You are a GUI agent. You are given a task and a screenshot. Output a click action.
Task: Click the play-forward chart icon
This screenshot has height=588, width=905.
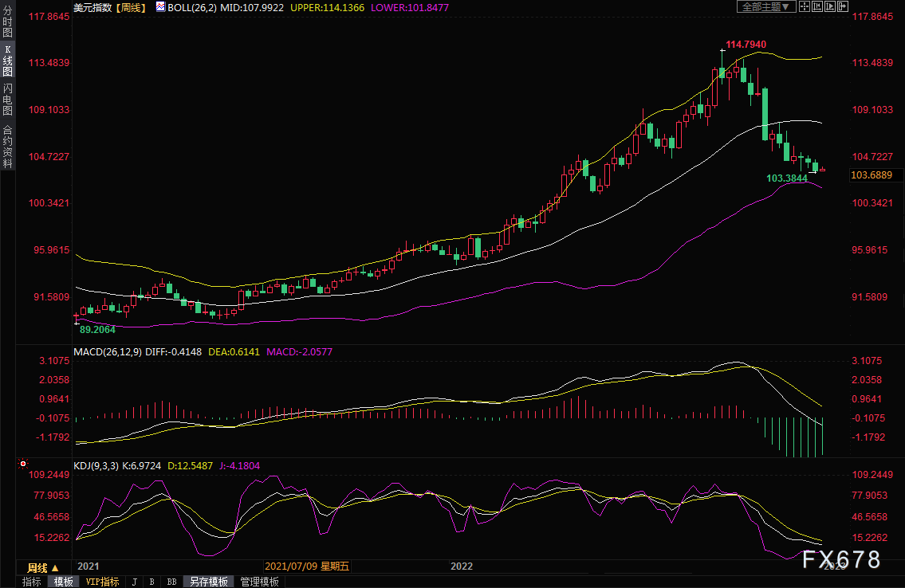[x=829, y=6]
